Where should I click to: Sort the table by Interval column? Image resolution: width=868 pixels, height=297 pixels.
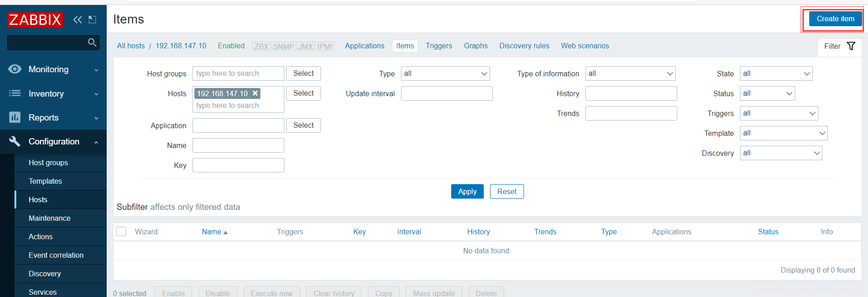(409, 232)
